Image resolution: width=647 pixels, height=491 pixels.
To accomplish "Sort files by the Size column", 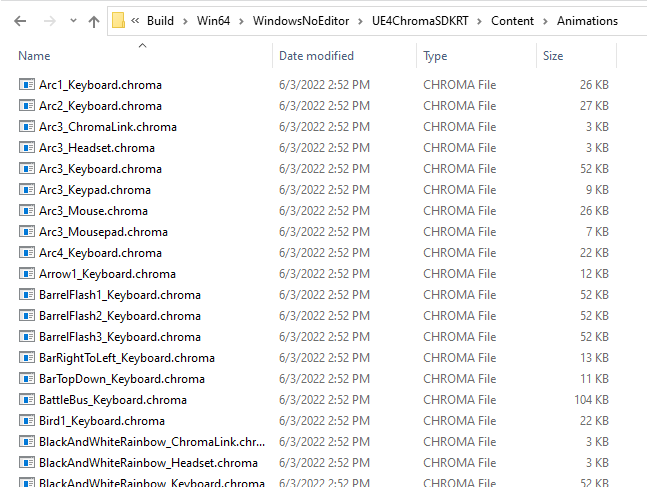I will tap(553, 56).
